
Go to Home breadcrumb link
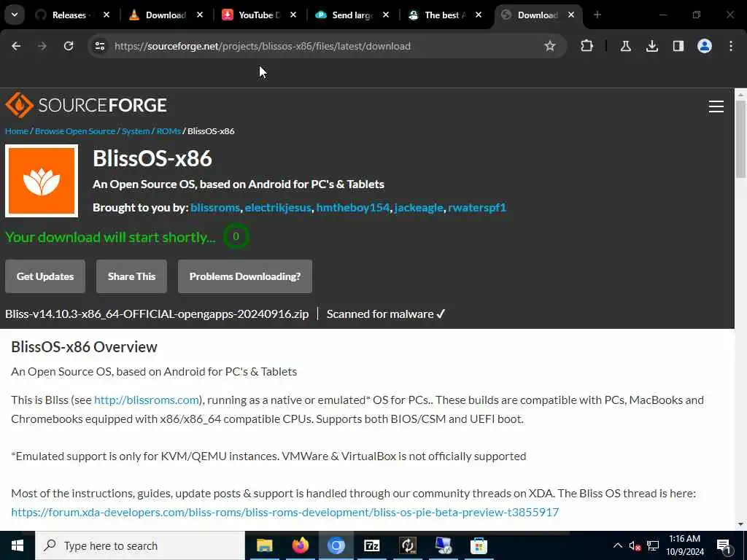17,131
